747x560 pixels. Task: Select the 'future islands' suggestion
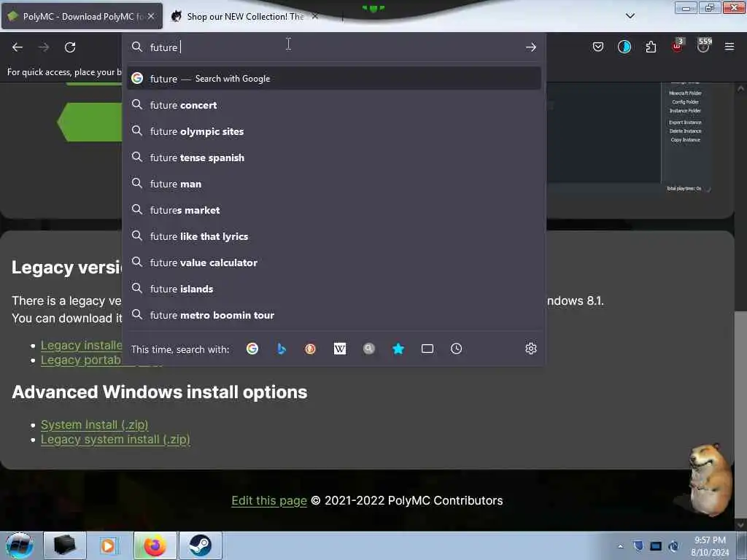pyautogui.click(x=333, y=289)
